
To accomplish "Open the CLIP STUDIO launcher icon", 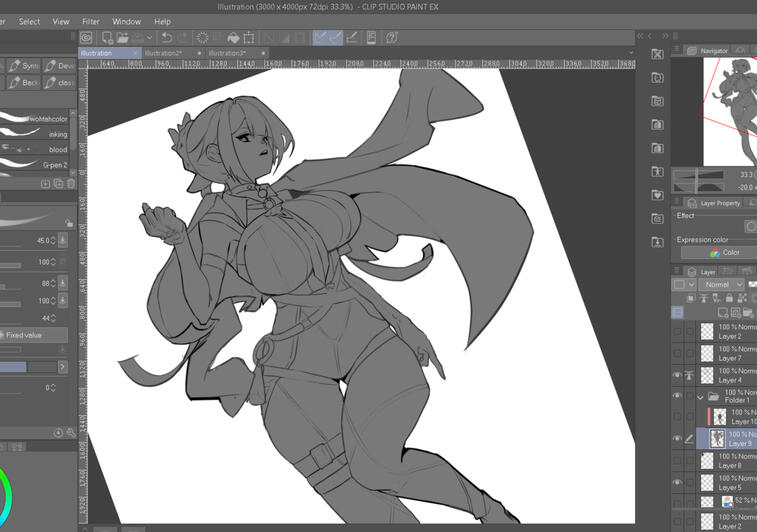I will coord(86,38).
